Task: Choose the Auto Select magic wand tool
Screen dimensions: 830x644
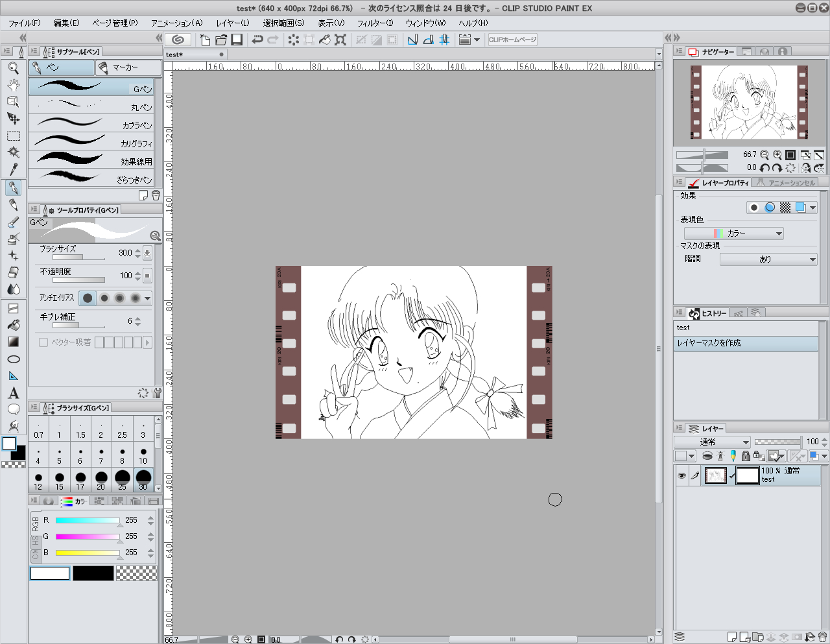Action: pyautogui.click(x=13, y=152)
